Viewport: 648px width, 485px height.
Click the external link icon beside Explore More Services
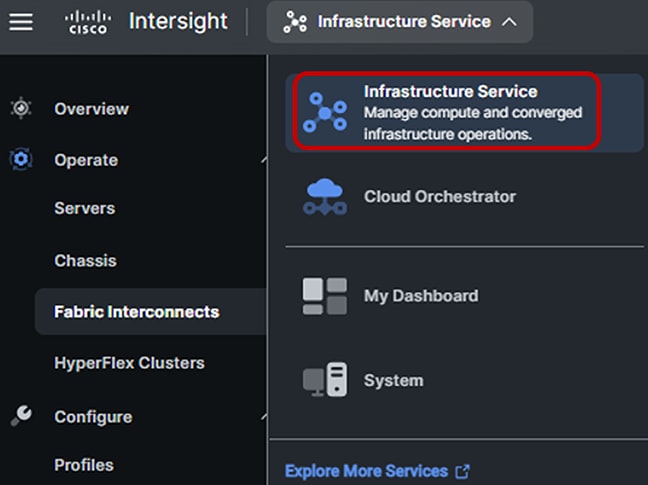(462, 471)
